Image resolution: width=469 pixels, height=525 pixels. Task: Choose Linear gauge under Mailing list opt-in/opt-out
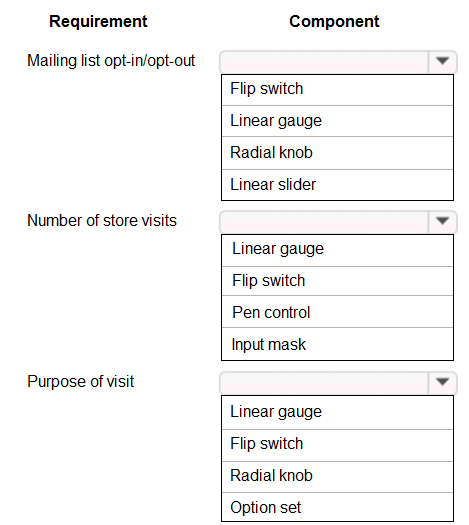pos(337,121)
